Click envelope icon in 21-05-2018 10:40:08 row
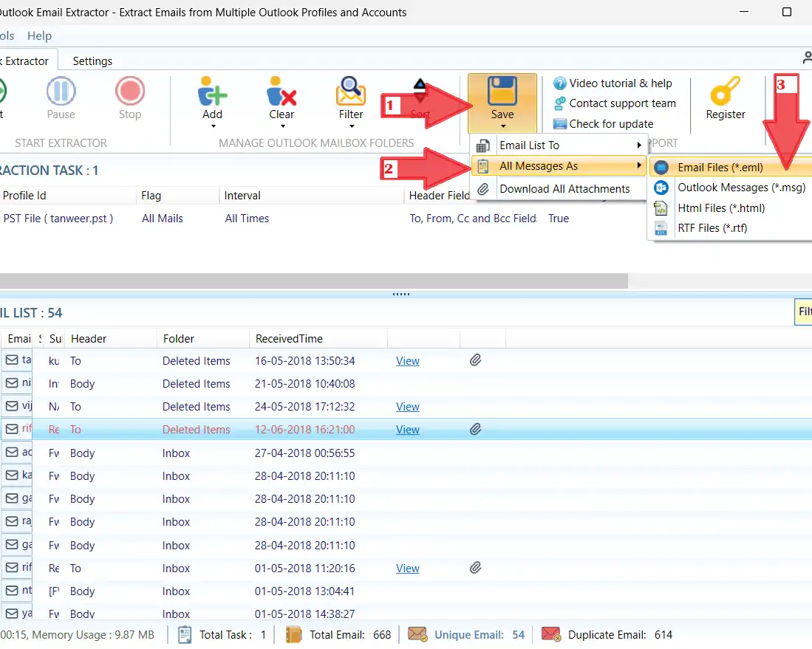The width and height of the screenshot is (812, 649). pyautogui.click(x=12, y=383)
